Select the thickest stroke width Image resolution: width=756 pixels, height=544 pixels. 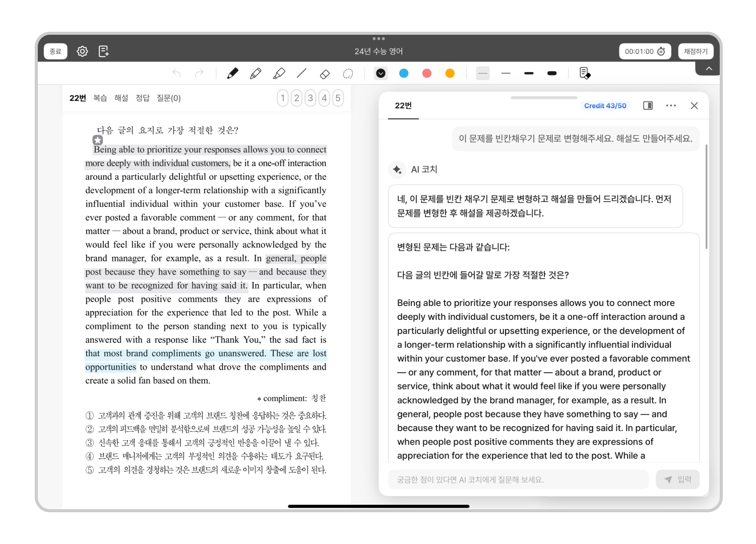click(552, 74)
